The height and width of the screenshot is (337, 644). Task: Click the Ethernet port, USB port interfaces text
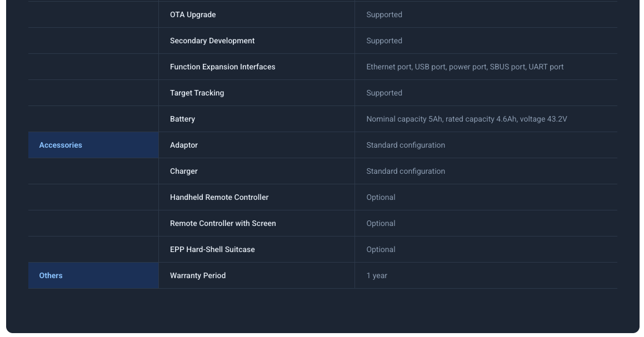(x=465, y=67)
